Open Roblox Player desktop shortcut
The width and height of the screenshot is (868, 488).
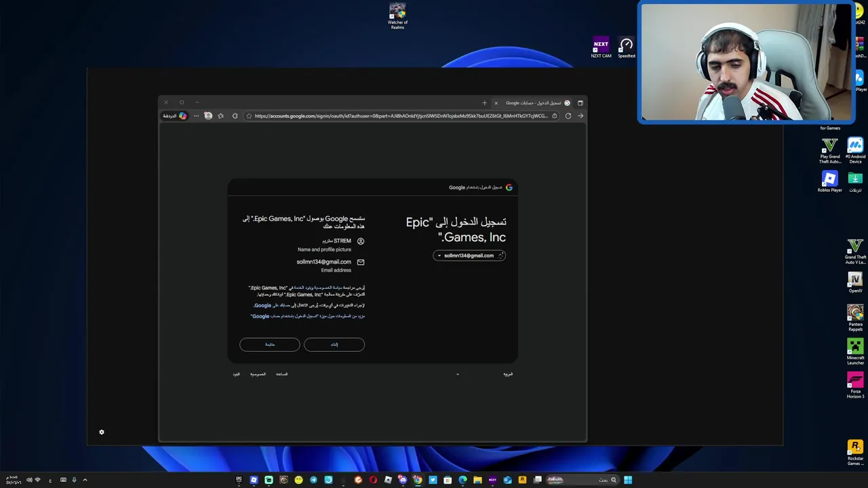829,182
